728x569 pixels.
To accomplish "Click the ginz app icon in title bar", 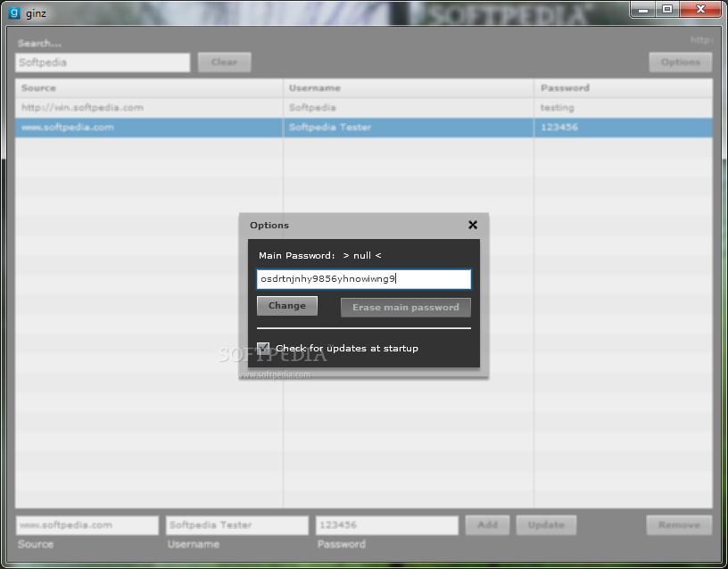I will point(14,12).
